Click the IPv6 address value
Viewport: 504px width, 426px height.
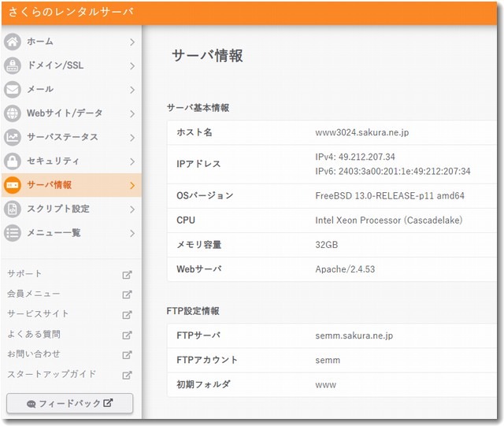(x=393, y=171)
